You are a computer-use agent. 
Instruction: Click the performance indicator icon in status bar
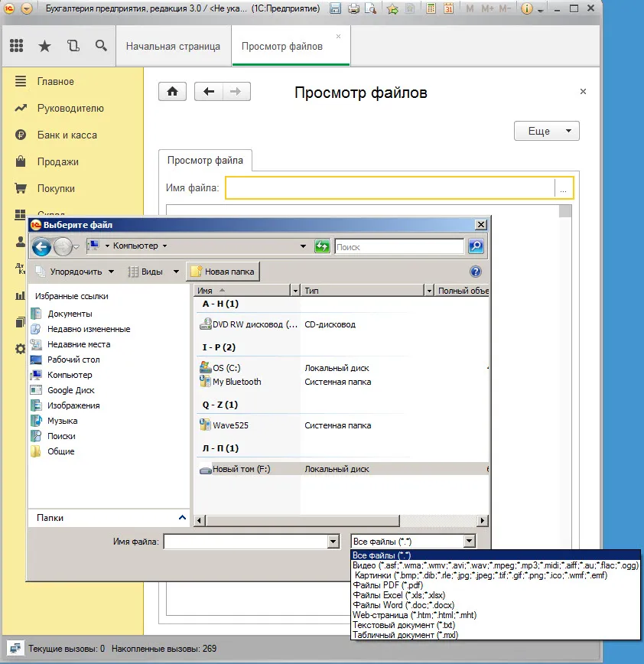(x=15, y=649)
